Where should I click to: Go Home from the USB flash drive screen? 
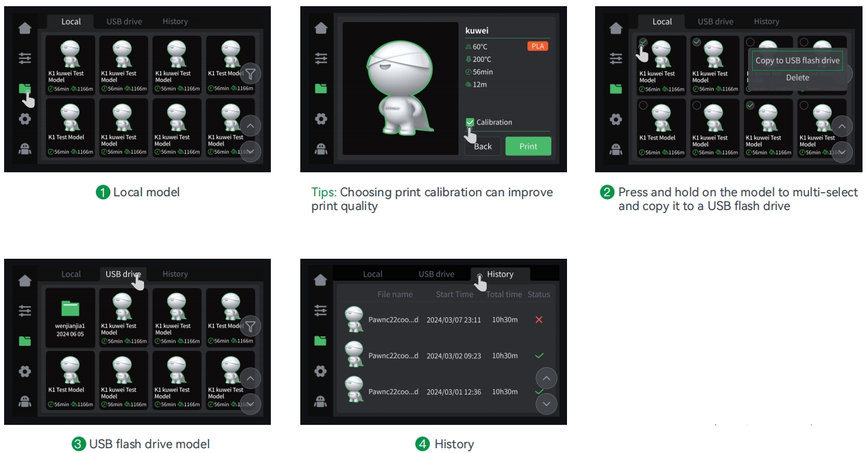click(25, 280)
